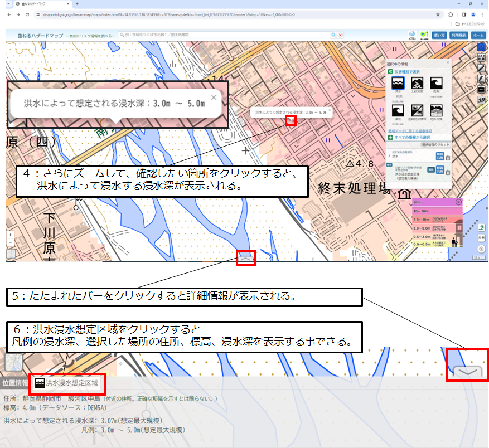Select the 道路防災情報 road disaster icon

tap(417, 111)
